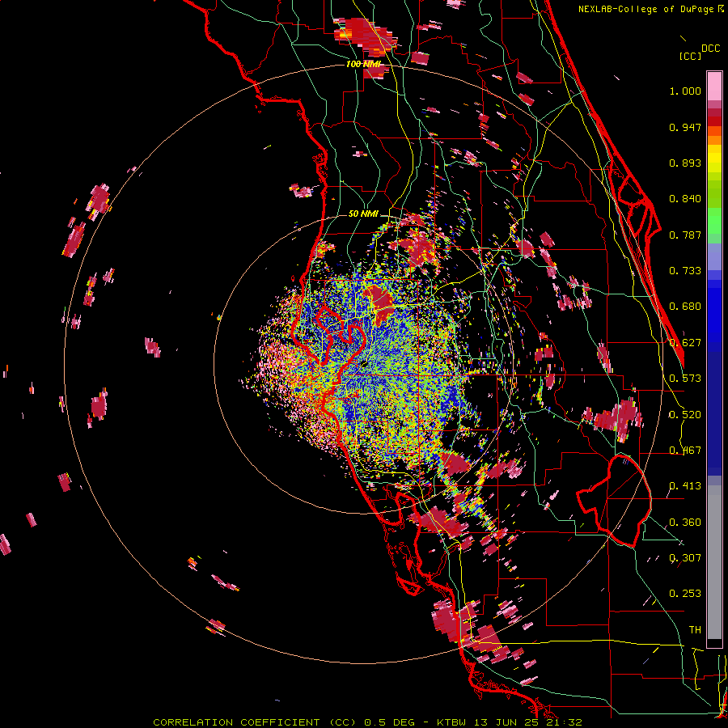Click the 0.680 scale value

coord(685,307)
